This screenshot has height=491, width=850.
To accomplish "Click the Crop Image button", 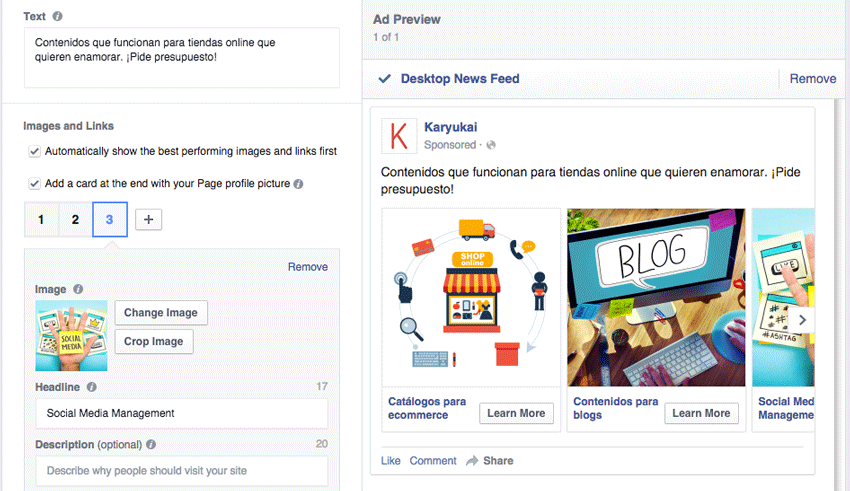I will point(154,341).
